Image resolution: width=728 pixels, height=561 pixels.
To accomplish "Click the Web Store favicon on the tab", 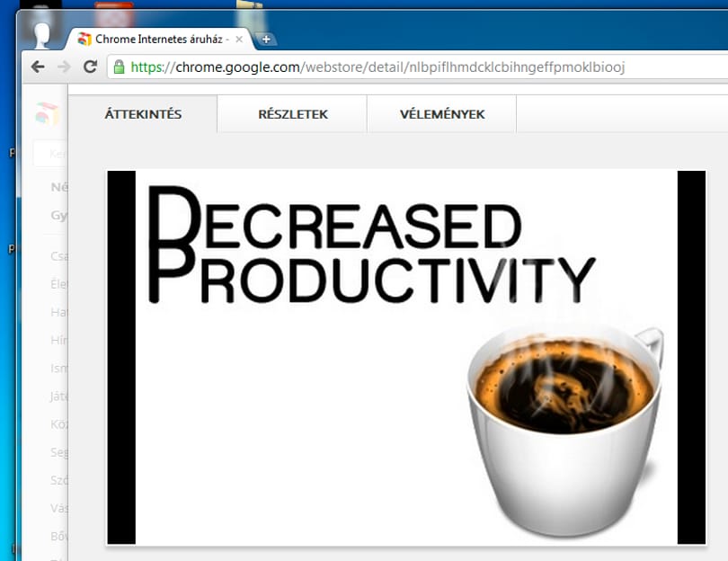I will coord(84,39).
